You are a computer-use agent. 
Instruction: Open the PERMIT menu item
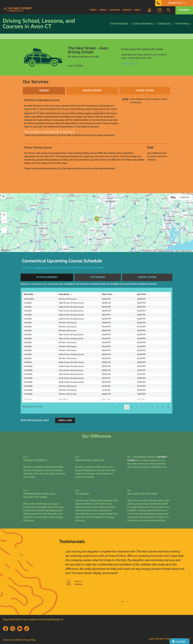[94, 10]
